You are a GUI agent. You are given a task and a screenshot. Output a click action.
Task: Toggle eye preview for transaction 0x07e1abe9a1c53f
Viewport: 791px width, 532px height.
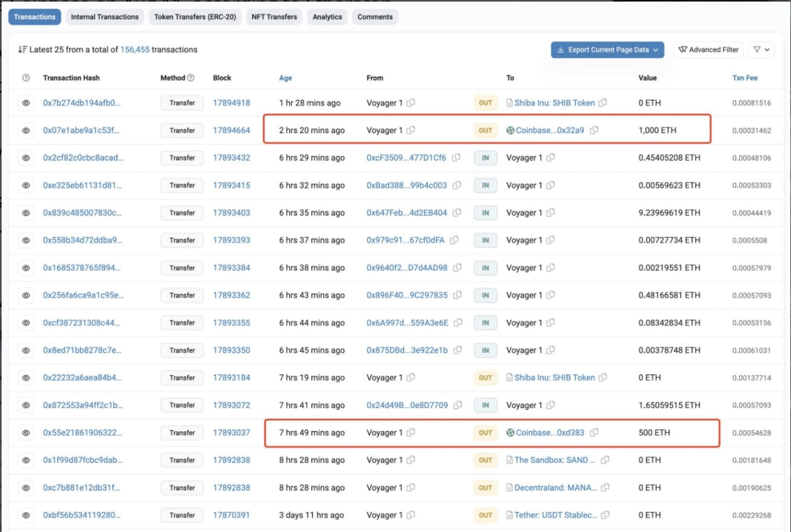pyautogui.click(x=26, y=130)
